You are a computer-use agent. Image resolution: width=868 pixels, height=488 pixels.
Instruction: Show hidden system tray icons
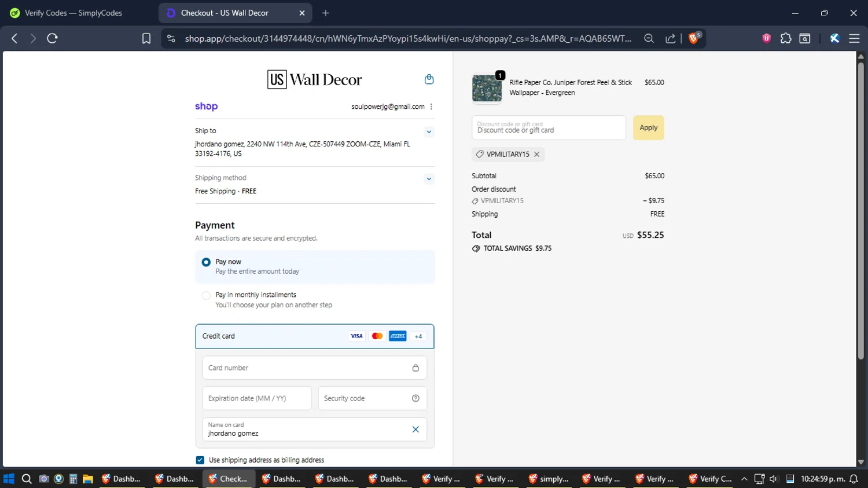(744, 479)
